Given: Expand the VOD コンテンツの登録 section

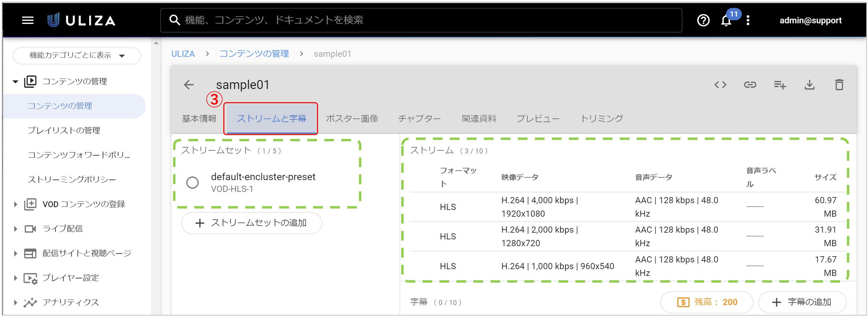Looking at the screenshot, I should coord(16,204).
